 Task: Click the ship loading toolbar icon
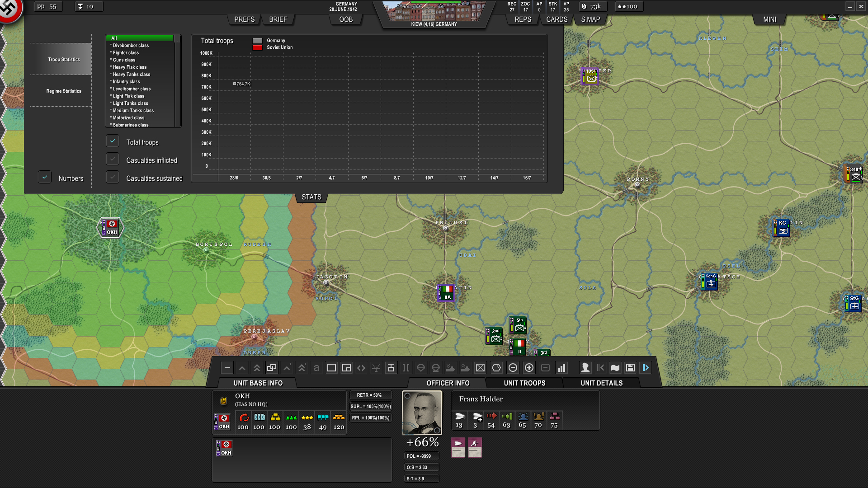coord(451,368)
